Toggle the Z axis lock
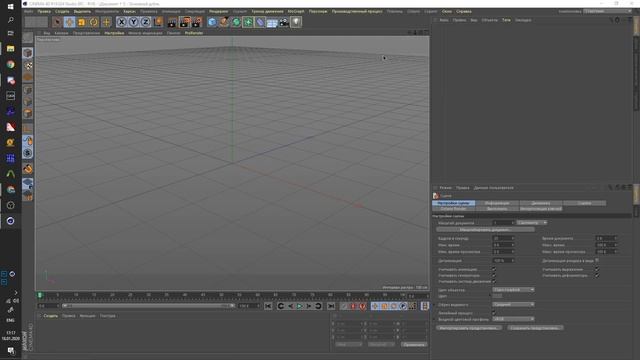The image size is (640, 360). pyautogui.click(x=146, y=22)
